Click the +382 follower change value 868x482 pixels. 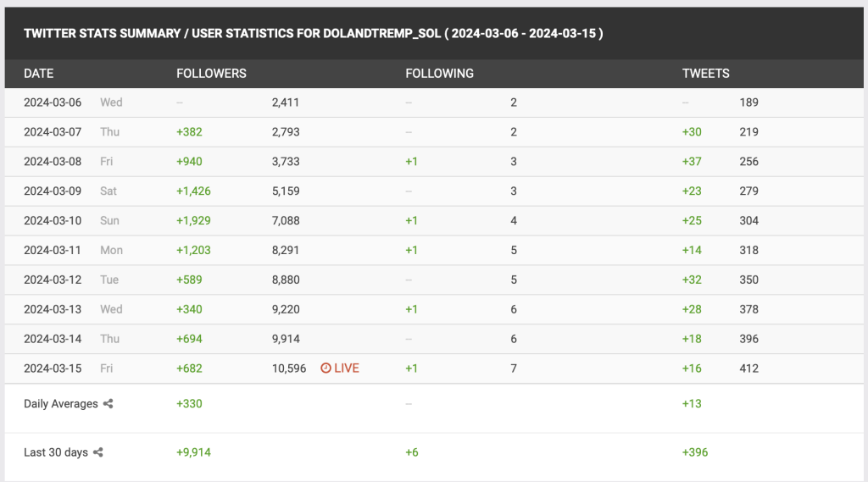(x=189, y=132)
